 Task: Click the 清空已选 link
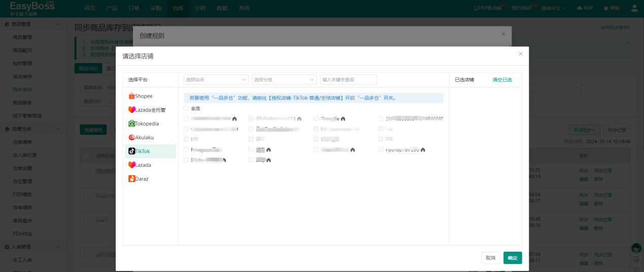click(502, 80)
